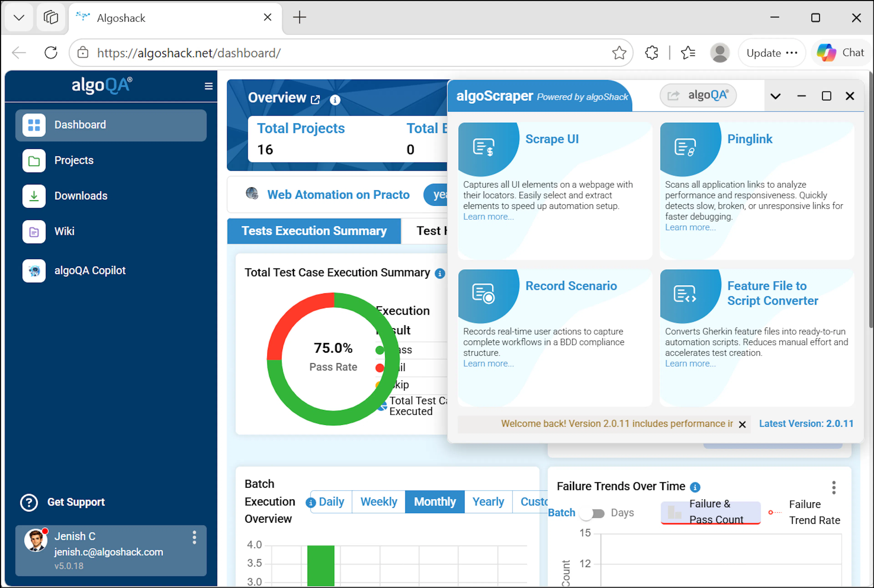874x588 pixels.
Task: Click Latest Version: 2.0.11 text
Action: 806,424
